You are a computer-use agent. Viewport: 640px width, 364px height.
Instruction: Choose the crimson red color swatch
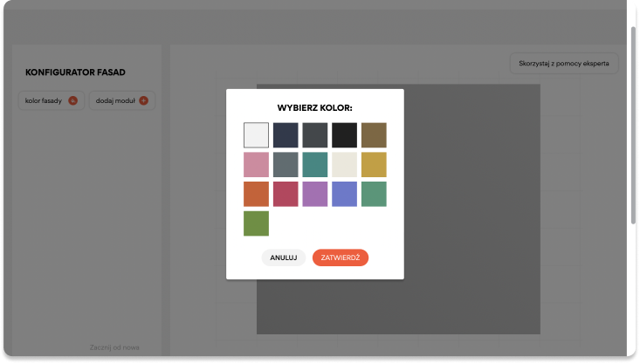tap(286, 194)
